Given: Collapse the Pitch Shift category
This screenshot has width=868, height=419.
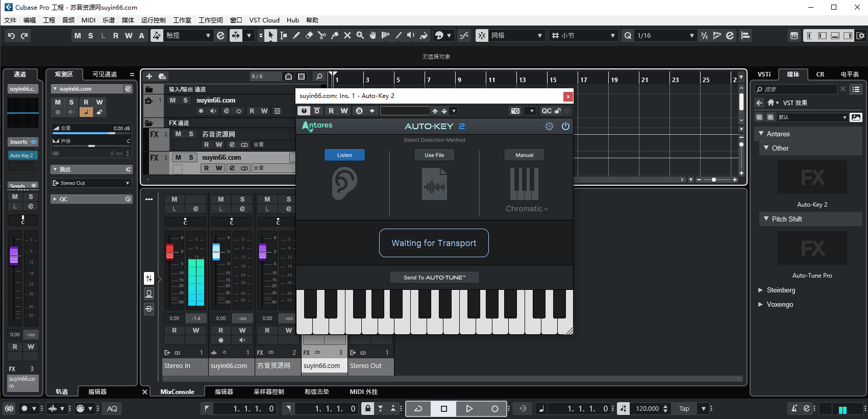Looking at the screenshot, I should pos(766,219).
